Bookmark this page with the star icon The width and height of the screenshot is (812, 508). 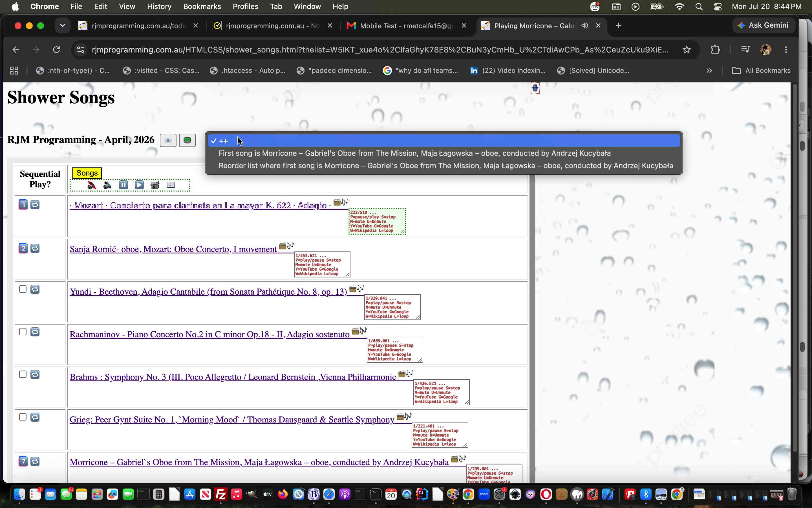(687, 50)
